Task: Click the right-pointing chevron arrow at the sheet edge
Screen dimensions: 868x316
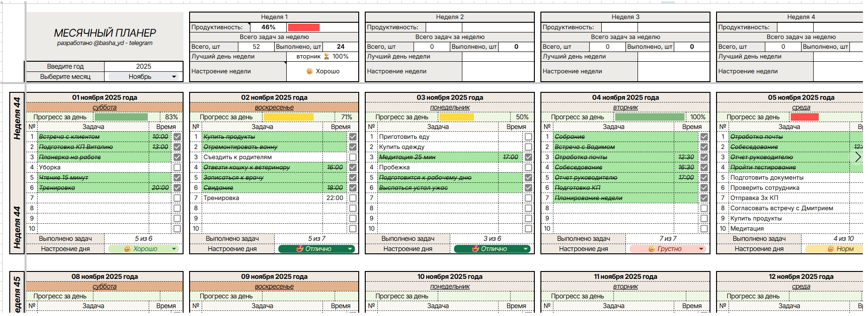Action: 858,157
